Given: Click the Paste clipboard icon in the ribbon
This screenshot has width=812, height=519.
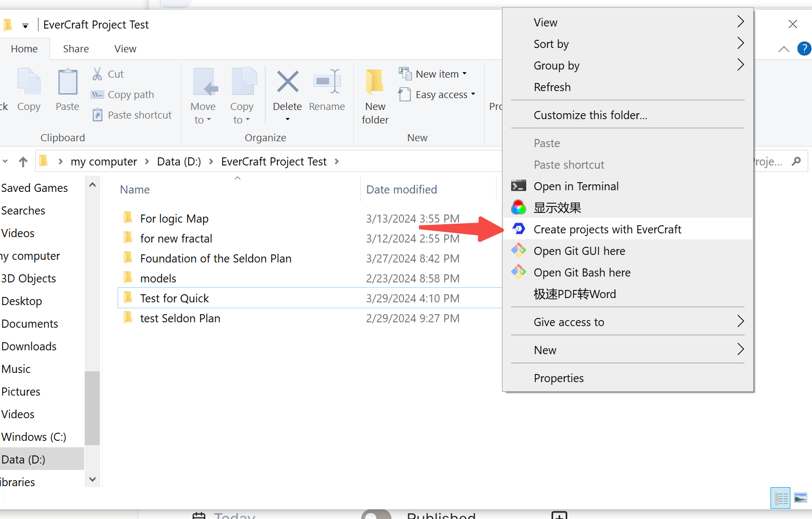Looking at the screenshot, I should pyautogui.click(x=68, y=82).
